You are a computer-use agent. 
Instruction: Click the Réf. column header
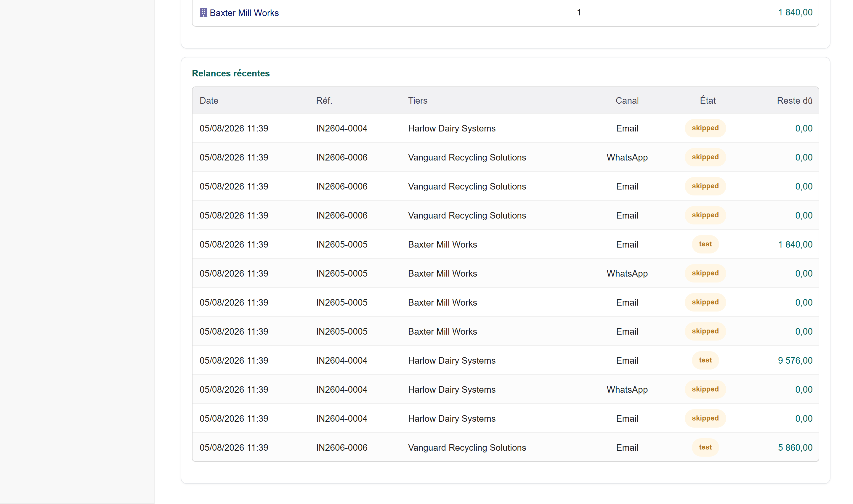coord(324,100)
